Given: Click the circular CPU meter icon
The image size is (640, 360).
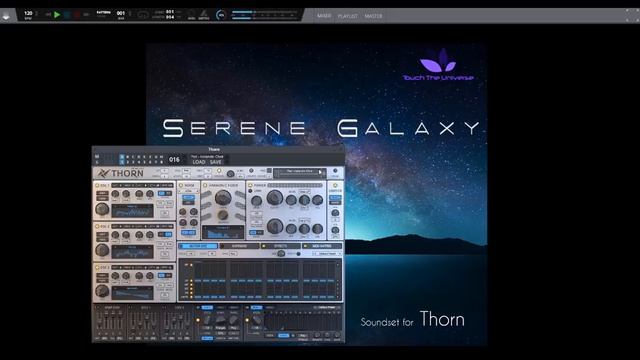Looking at the screenshot, I should coord(221,15).
